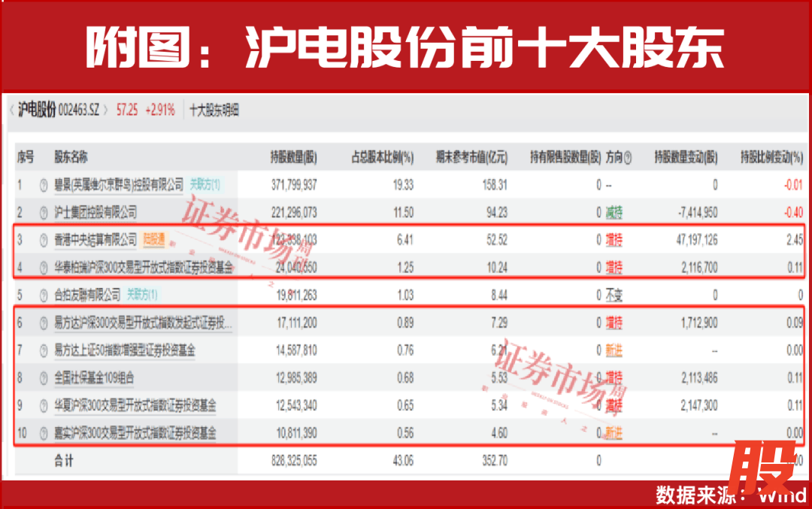This screenshot has width=812, height=509.
Task: Click info icon in row 3 香港中央结算有限公司
Action: pos(43,241)
